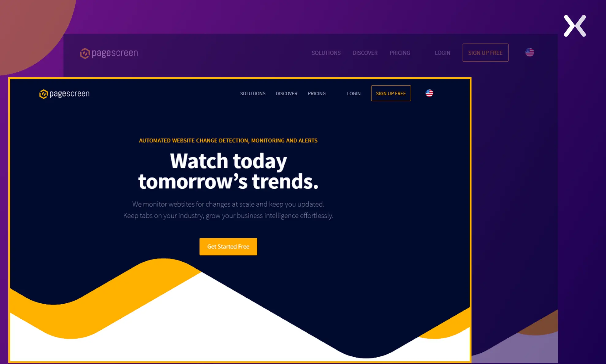
Task: Select the LOGIN menu item
Action: [x=442, y=52]
